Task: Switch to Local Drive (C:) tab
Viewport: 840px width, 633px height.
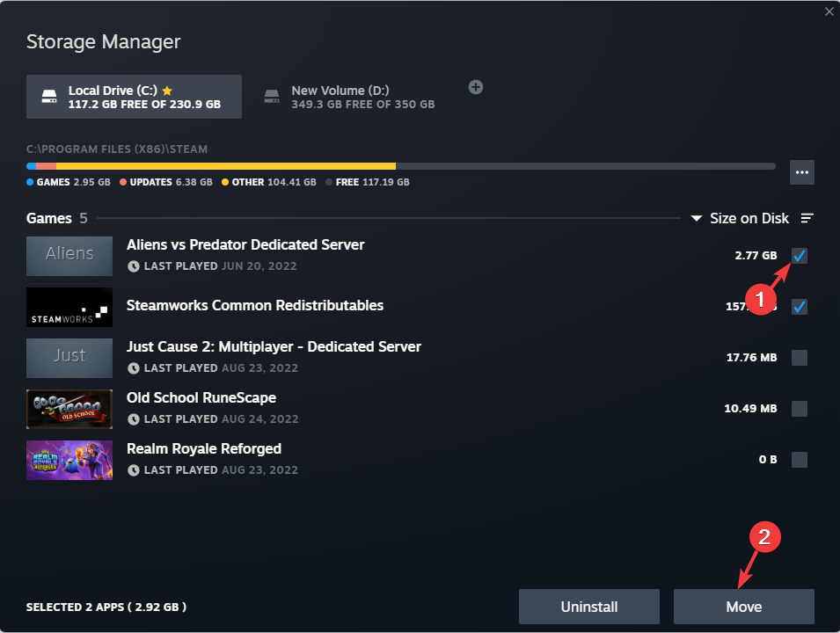Action: [x=134, y=97]
